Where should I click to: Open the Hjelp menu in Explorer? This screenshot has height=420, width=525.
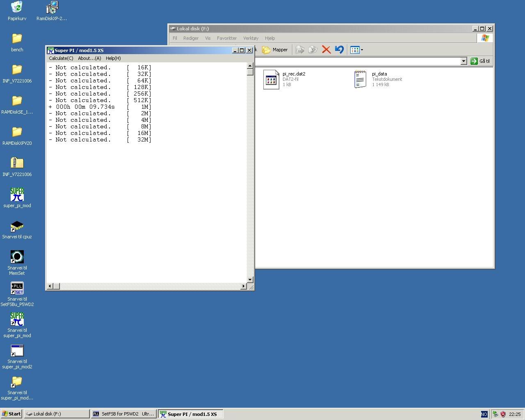[270, 38]
